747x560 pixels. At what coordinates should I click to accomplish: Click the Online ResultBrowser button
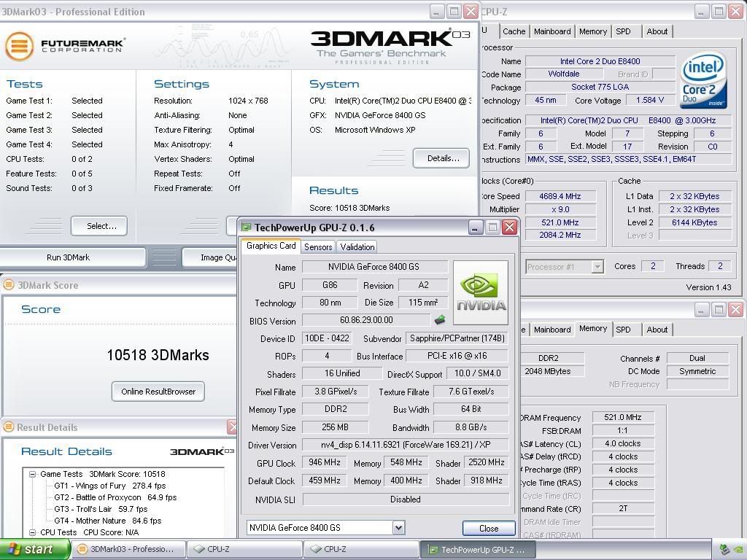coord(158,392)
